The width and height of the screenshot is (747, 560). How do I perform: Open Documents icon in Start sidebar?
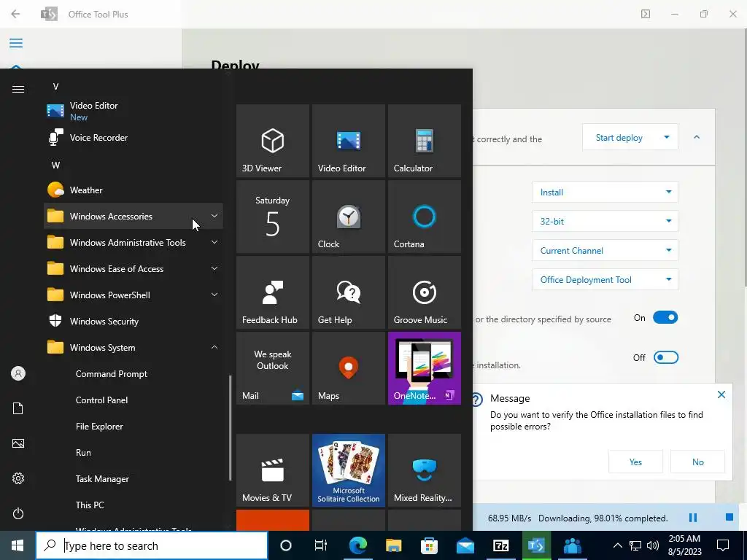point(18,408)
